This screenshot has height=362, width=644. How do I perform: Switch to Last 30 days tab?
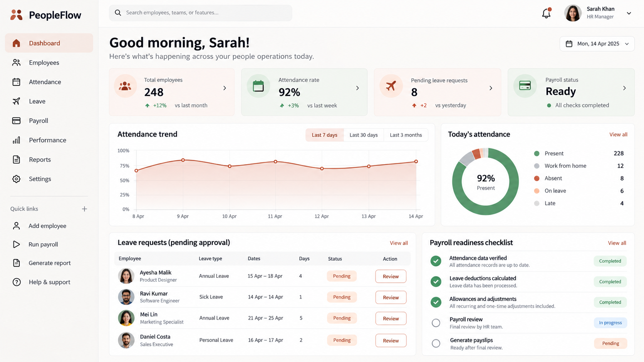pos(364,135)
